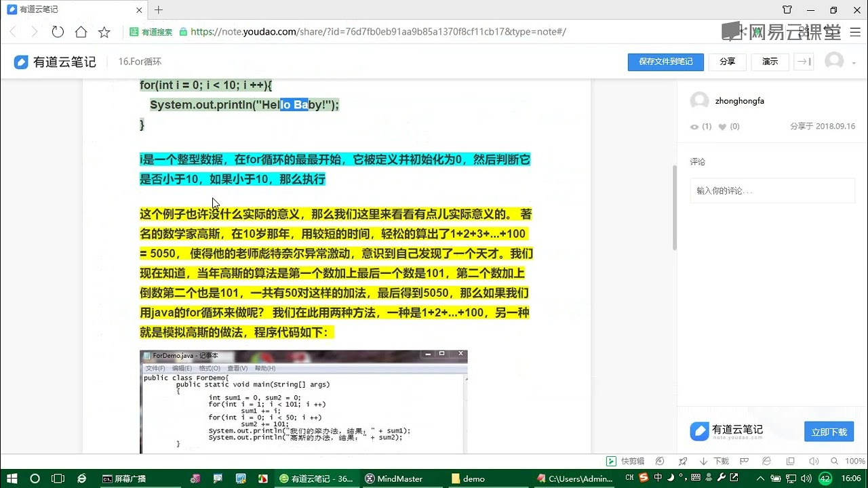Bookmark this page with the star icon
The width and height of the screenshot is (868, 488).
coord(104,32)
